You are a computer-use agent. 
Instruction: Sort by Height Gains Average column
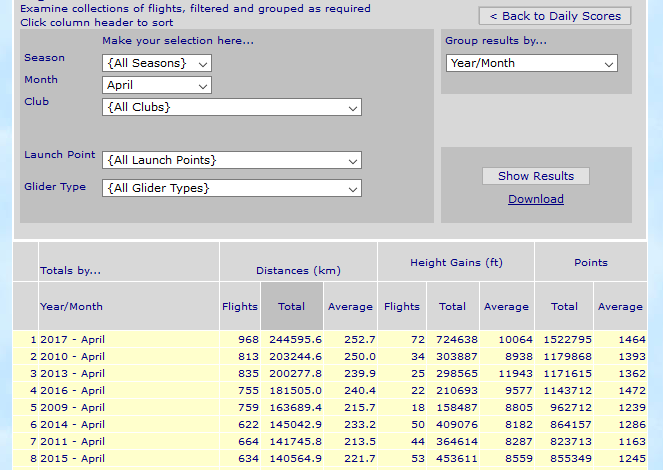506,307
